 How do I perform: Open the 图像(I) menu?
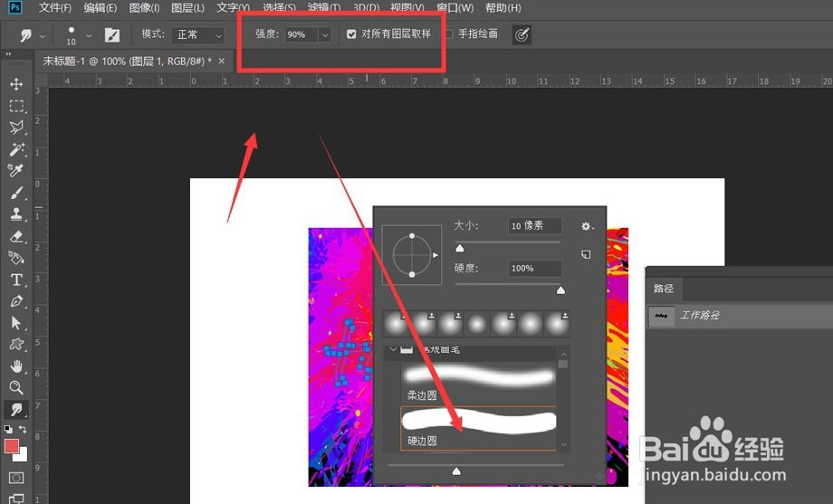point(144,8)
